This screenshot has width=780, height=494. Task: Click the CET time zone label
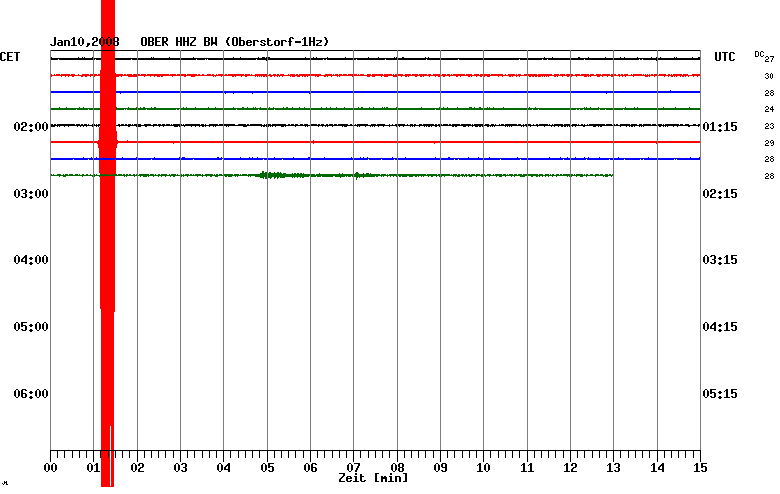[10, 57]
